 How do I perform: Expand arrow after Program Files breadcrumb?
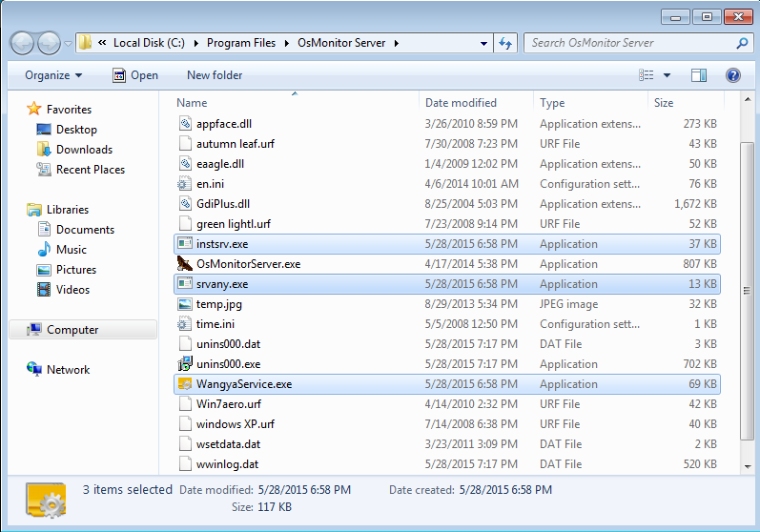[x=286, y=43]
